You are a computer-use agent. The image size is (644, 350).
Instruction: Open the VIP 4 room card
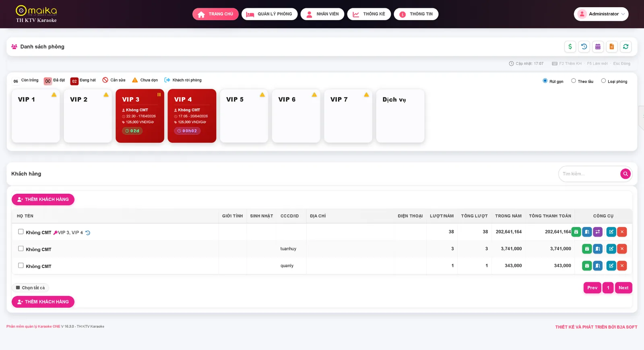[192, 116]
